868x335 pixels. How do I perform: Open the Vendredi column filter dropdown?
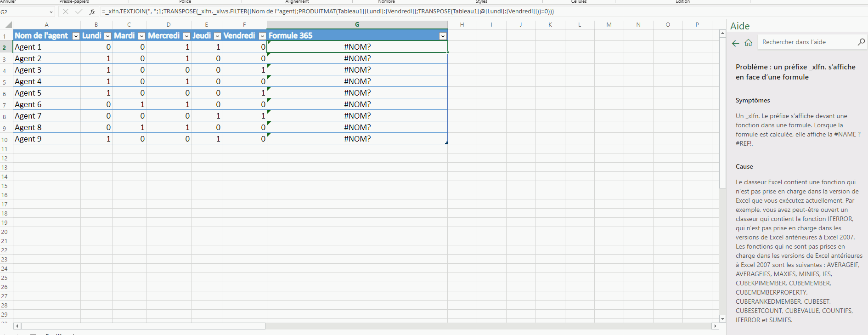pos(262,36)
